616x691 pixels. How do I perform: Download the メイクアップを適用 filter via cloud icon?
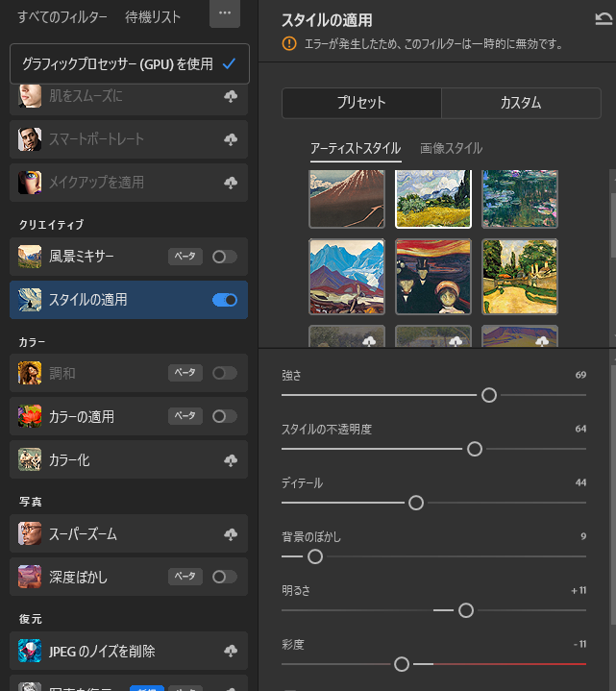coord(231,183)
